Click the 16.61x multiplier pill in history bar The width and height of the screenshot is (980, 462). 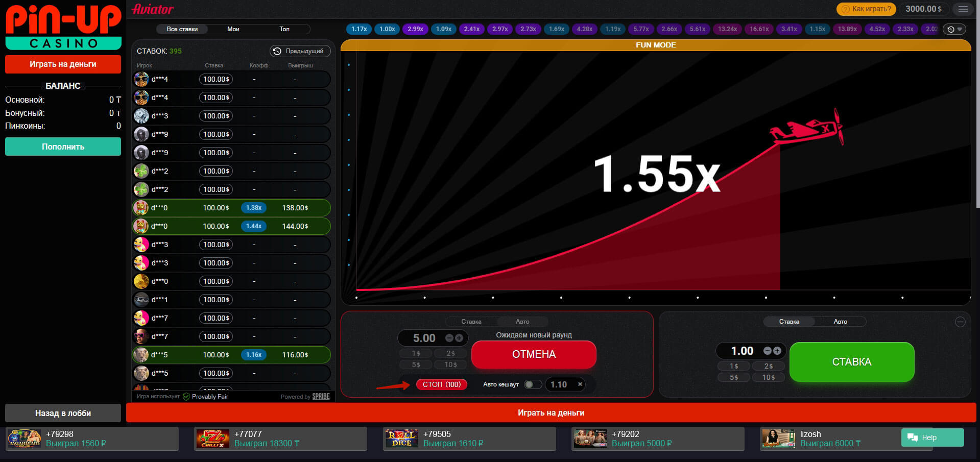[x=759, y=29]
